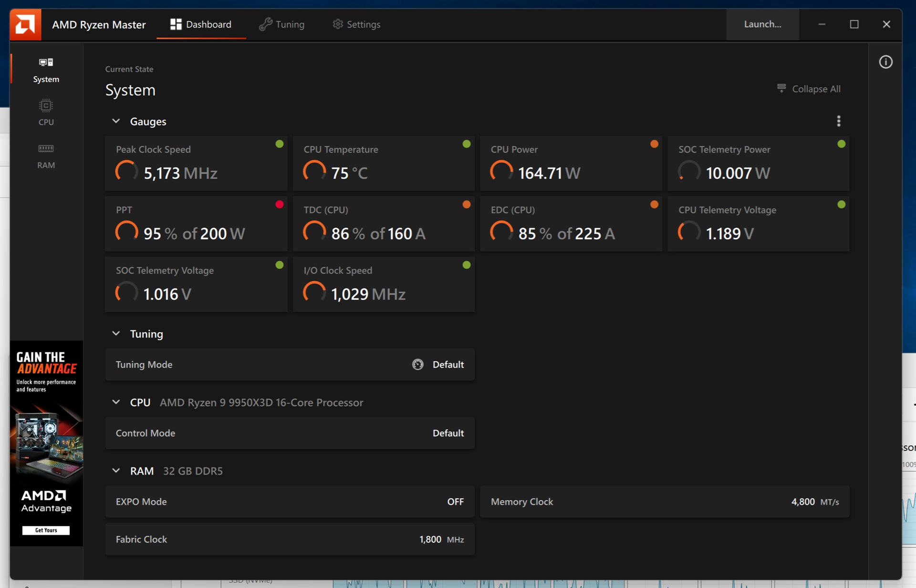
Task: Click the EXPO Mode OFF row
Action: 290,501
